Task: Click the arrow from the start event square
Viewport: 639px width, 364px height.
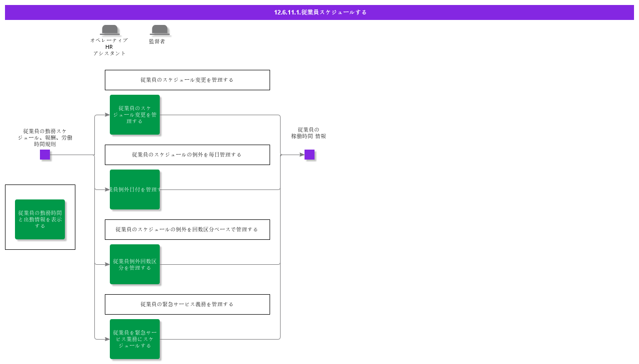Action: 72,155
